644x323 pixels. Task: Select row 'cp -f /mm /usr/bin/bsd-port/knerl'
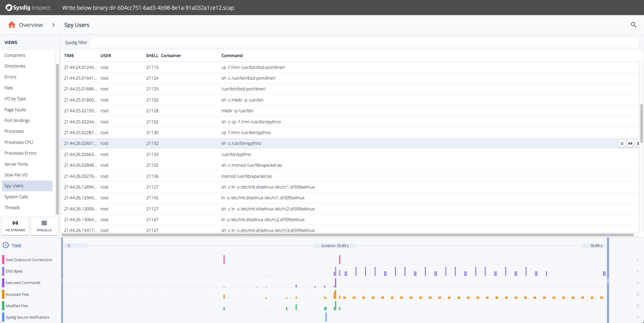(x=349, y=67)
